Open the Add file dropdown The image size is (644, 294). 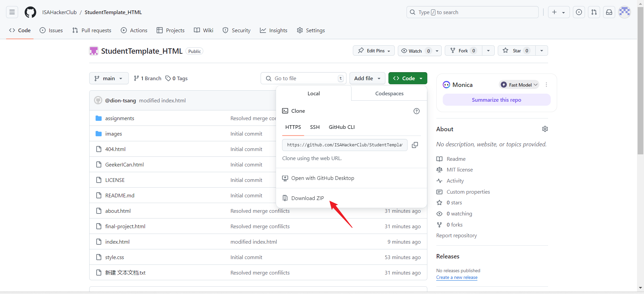coord(367,78)
